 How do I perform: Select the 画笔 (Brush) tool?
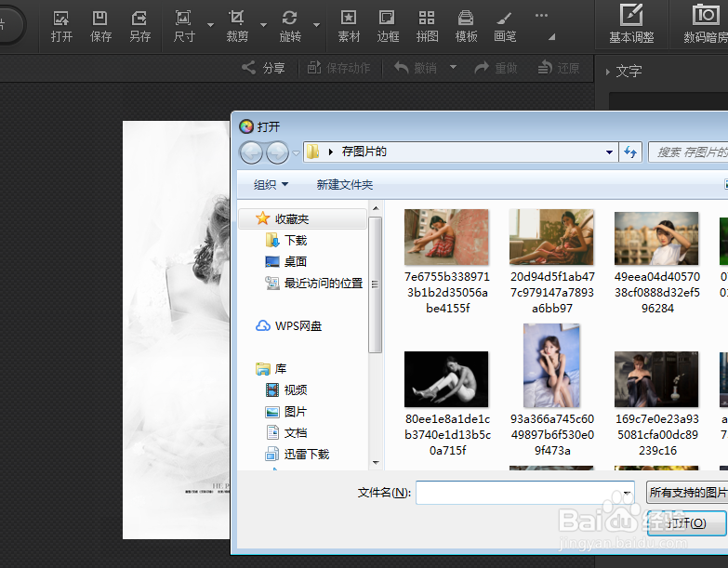pyautogui.click(x=505, y=26)
